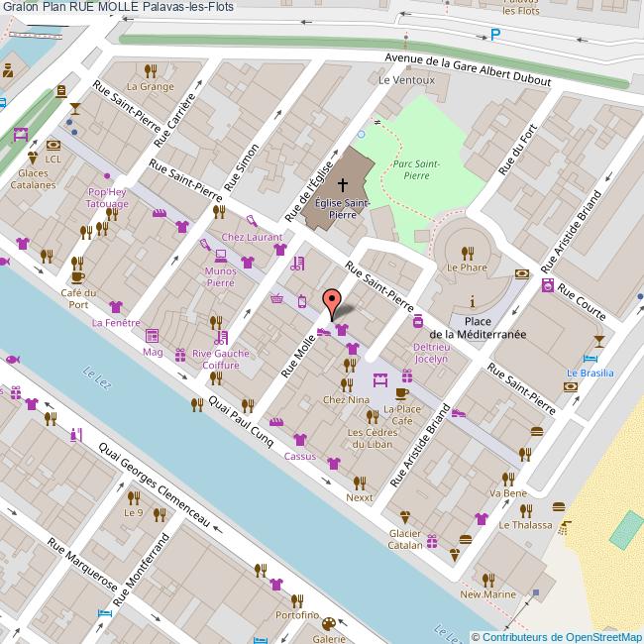Click the Café du Port cup icon
The width and height of the screenshot is (644, 644).
(x=77, y=276)
